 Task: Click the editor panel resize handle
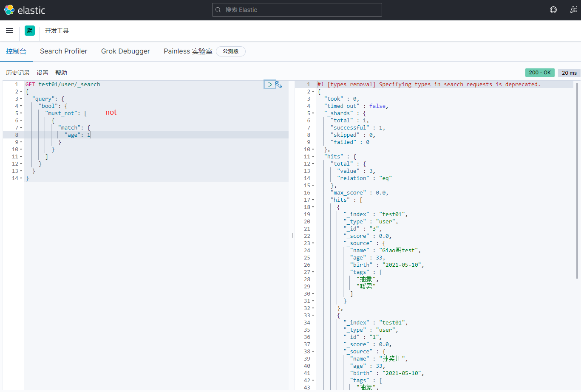pos(292,235)
